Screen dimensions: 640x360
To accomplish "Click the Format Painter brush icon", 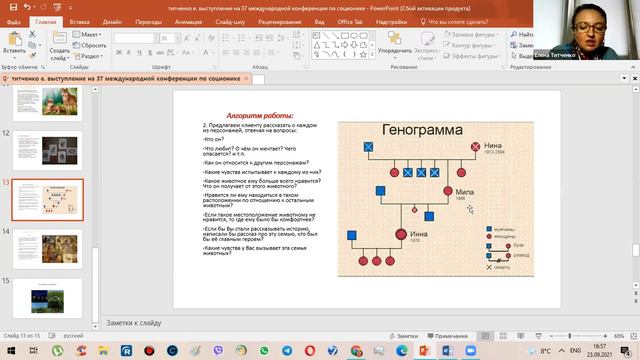I will point(32,55).
